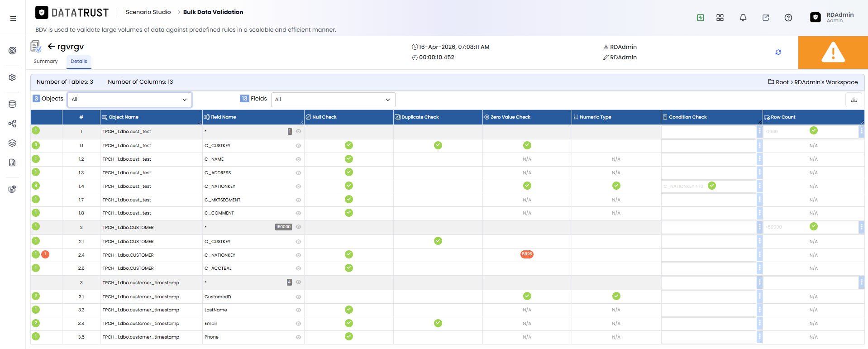
Task: Open the Fields All dropdown
Action: click(333, 100)
